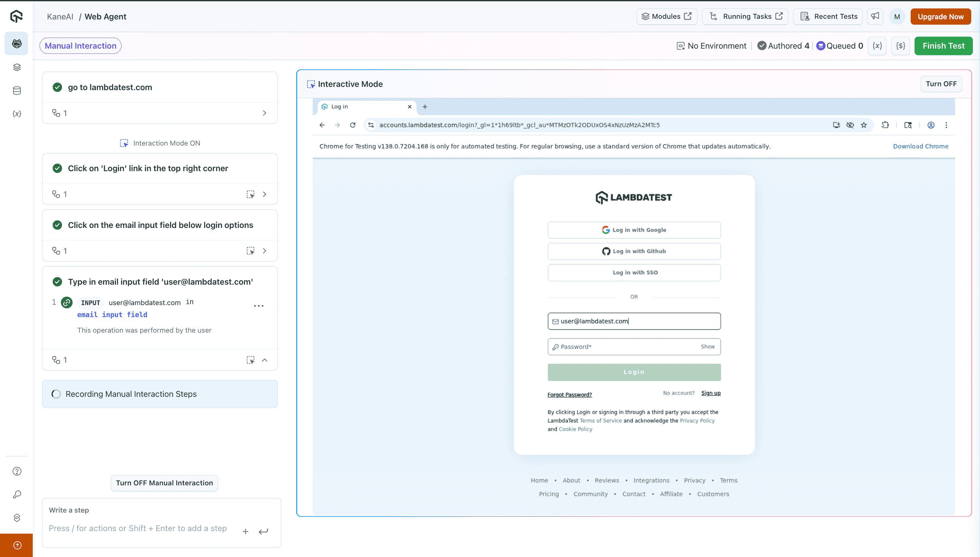The height and width of the screenshot is (557, 980).
Task: Open Modules
Action: (667, 17)
